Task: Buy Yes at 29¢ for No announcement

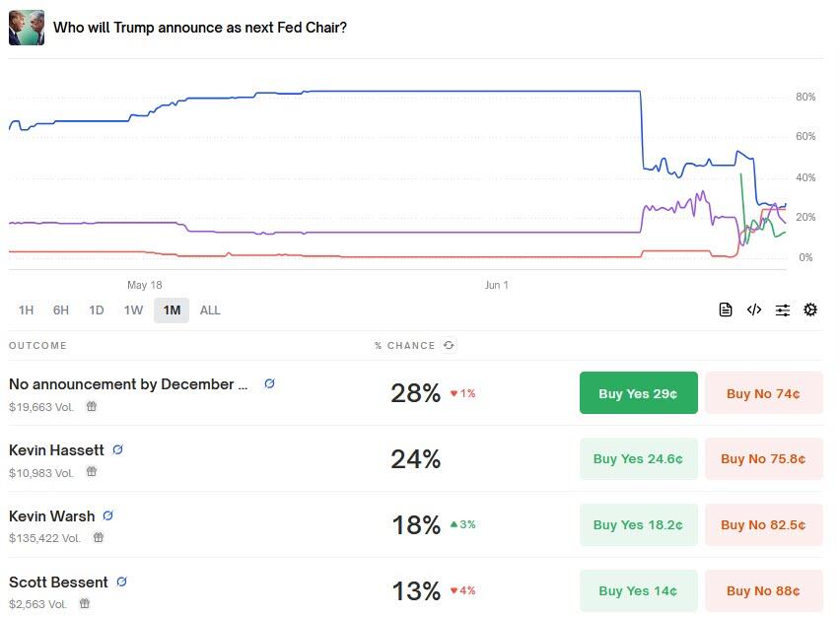Action: click(x=638, y=393)
